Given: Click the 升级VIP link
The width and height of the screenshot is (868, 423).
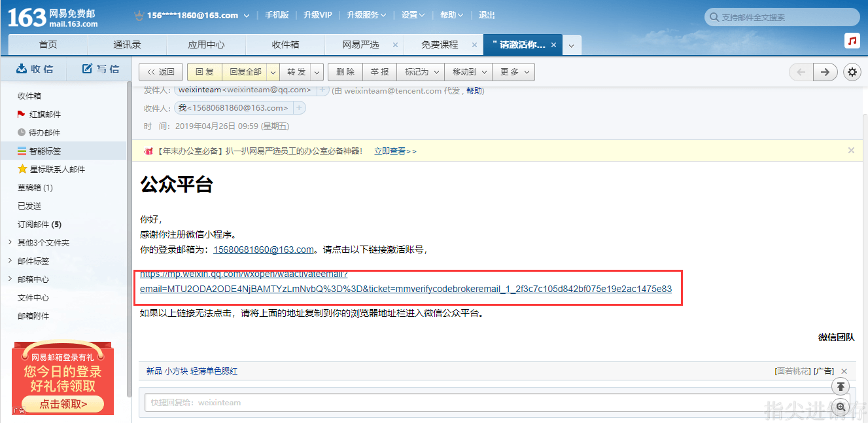Looking at the screenshot, I should [x=318, y=15].
